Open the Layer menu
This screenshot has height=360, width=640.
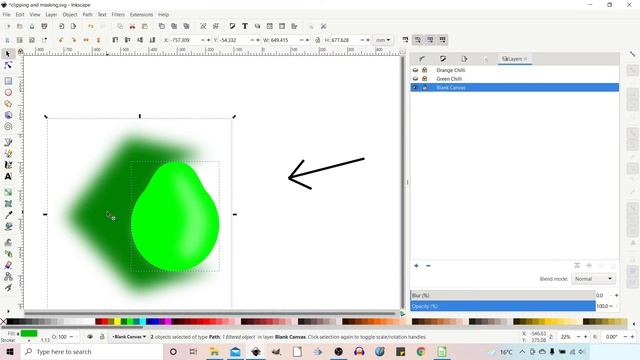[x=51, y=14]
